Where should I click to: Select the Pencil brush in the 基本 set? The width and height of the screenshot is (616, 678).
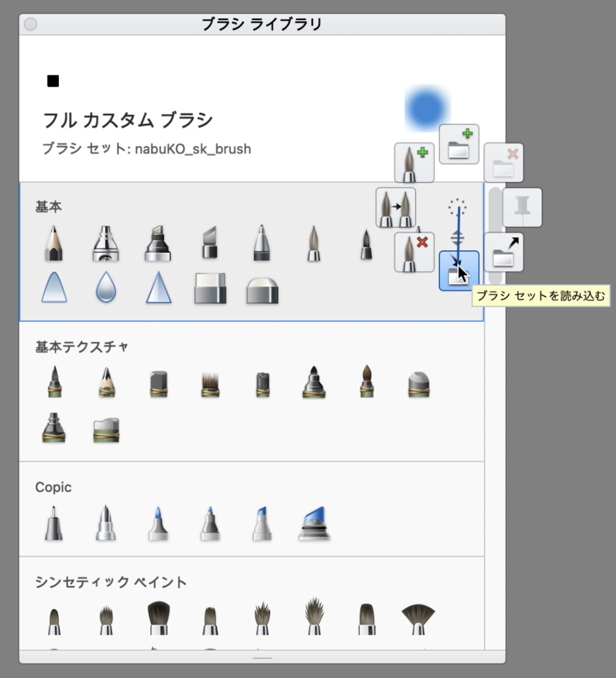(54, 242)
